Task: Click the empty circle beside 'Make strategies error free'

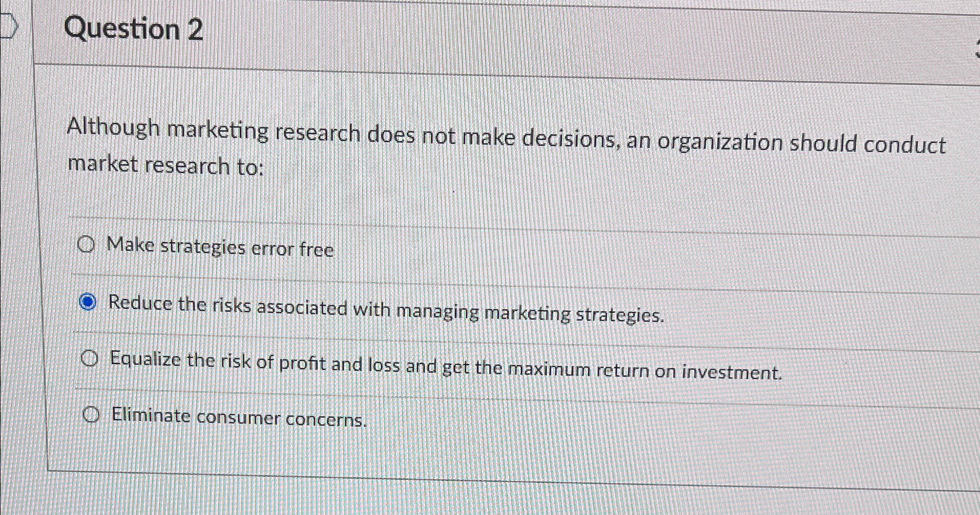Action: [88, 244]
